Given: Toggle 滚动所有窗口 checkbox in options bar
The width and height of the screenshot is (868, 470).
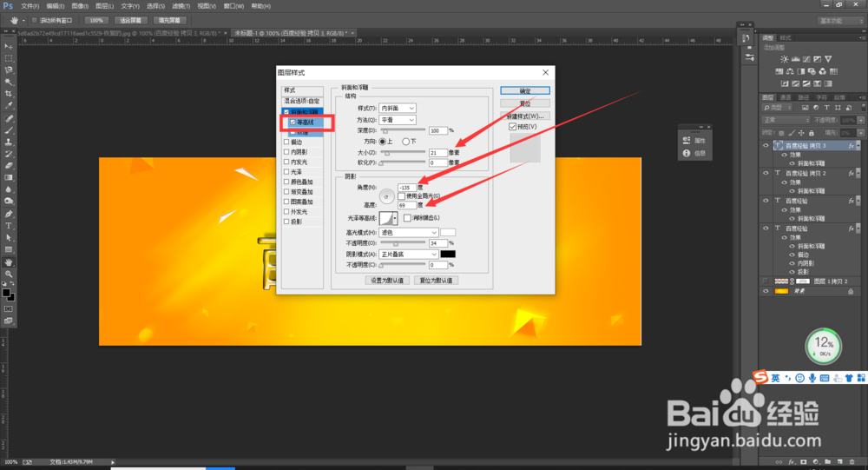Looking at the screenshot, I should pyautogui.click(x=35, y=20).
